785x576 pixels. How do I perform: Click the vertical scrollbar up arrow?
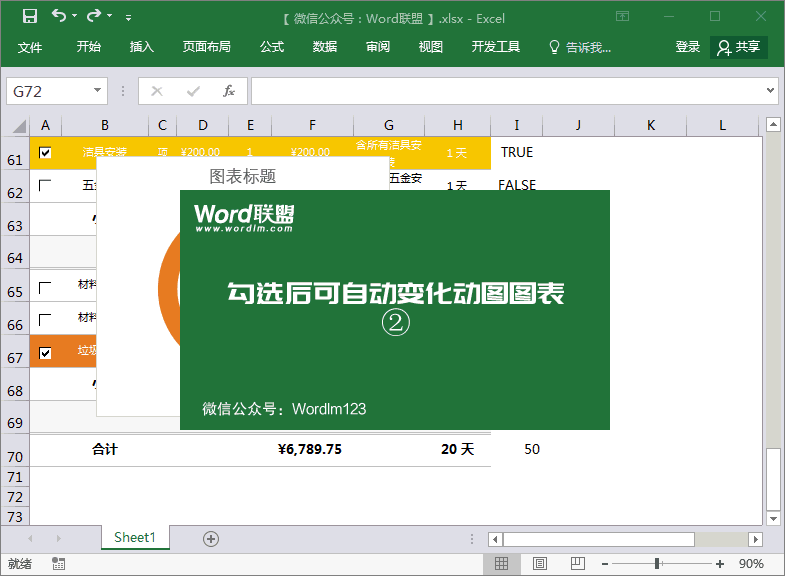(x=773, y=124)
